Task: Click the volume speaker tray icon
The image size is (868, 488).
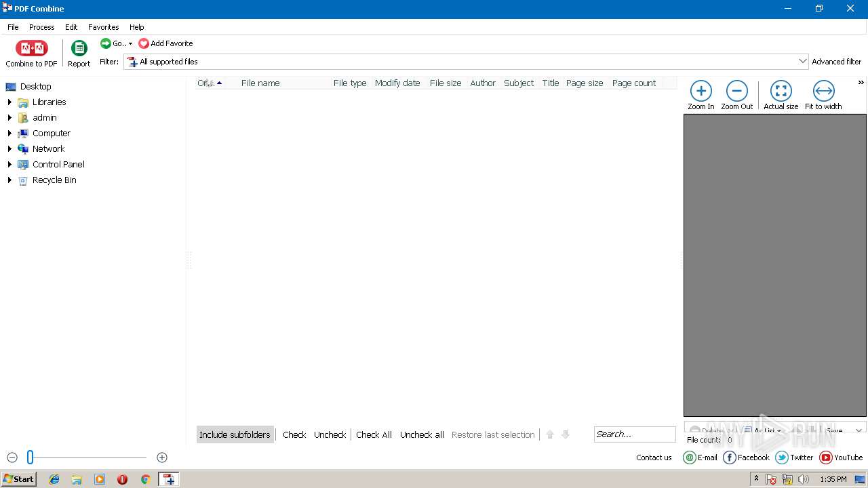Action: 804,479
